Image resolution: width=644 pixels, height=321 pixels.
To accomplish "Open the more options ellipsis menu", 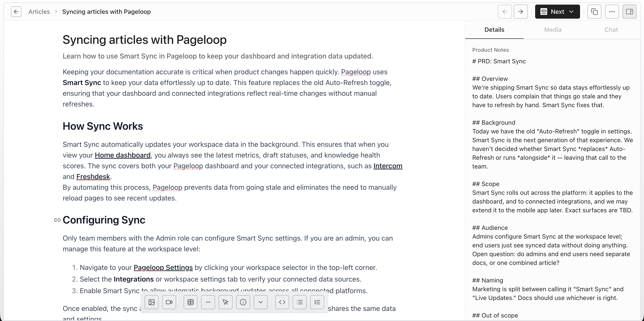I will point(612,11).
